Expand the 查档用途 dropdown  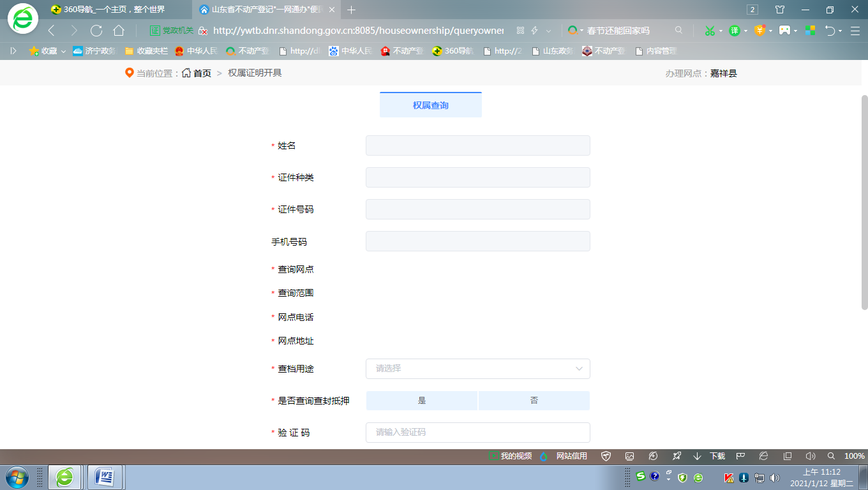477,369
